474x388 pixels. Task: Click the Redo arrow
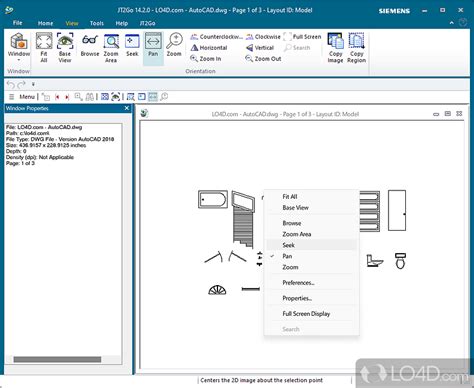[x=22, y=85]
